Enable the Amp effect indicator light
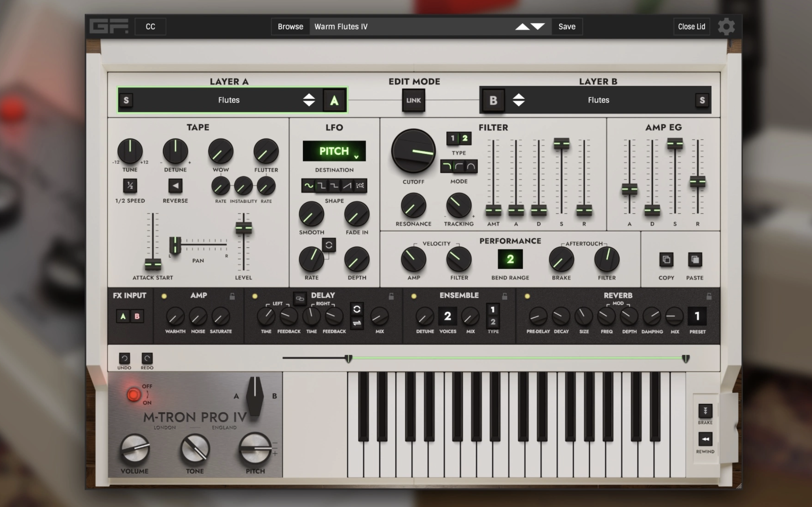 [x=164, y=296]
